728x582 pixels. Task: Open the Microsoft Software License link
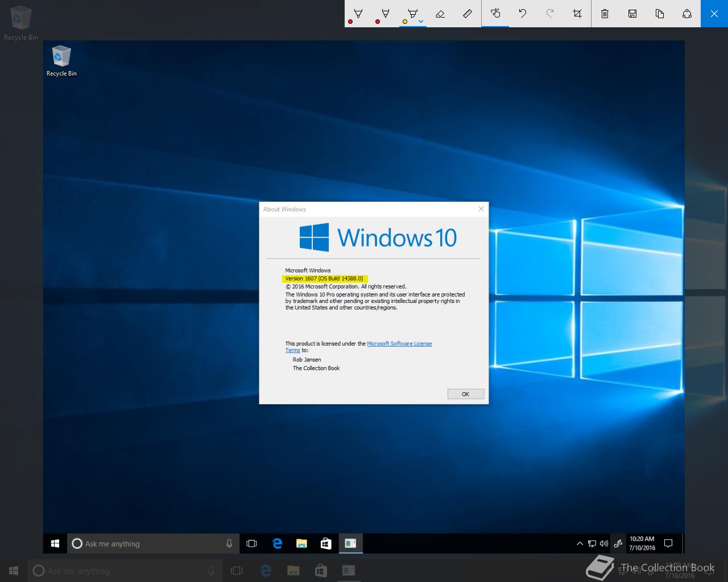coord(399,344)
